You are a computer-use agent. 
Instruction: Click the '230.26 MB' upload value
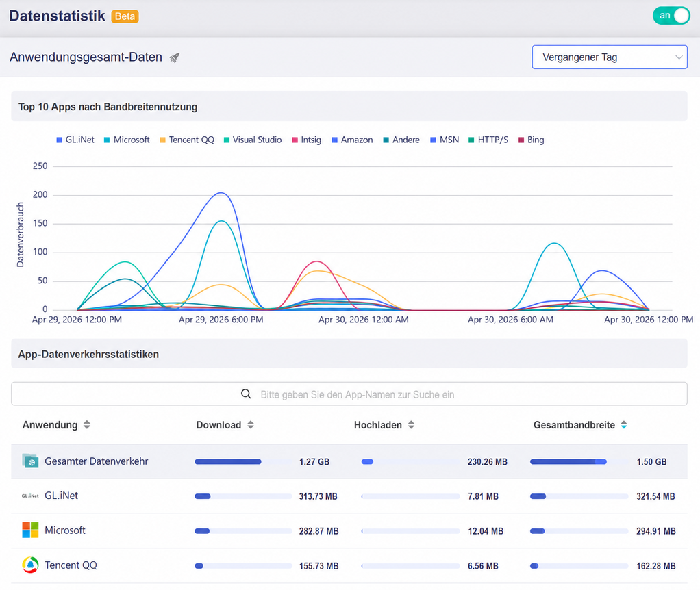click(488, 462)
